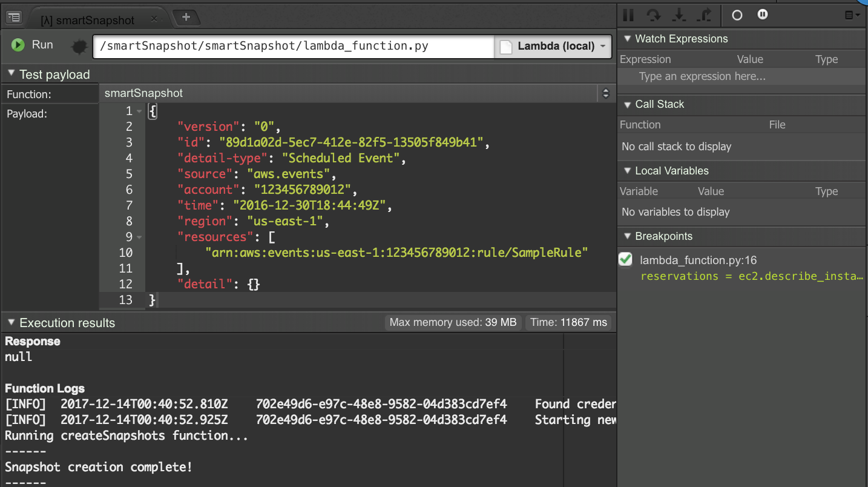Viewport: 868px width, 487px height.
Task: Click the debugger Step Out icon
Action: pyautogui.click(x=705, y=15)
